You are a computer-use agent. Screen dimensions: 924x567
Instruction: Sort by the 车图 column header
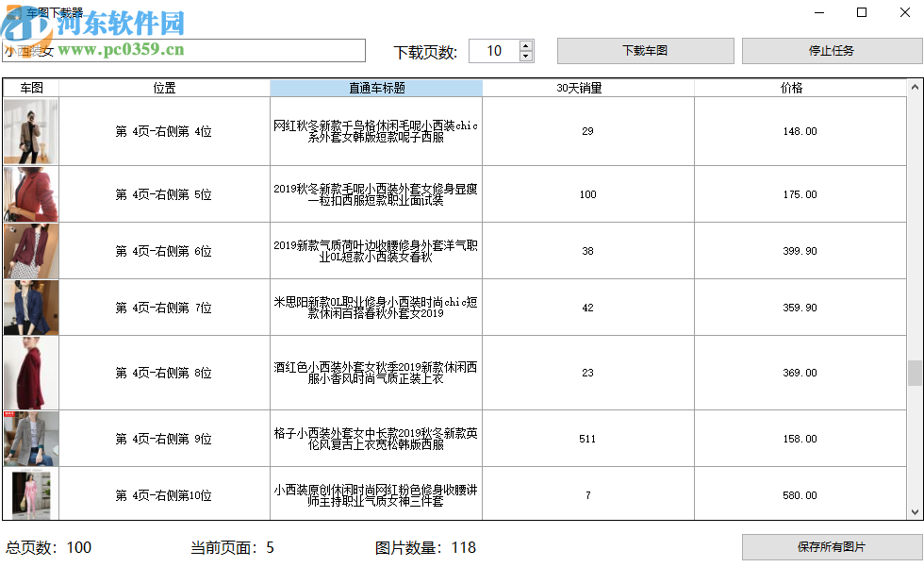pos(31,88)
